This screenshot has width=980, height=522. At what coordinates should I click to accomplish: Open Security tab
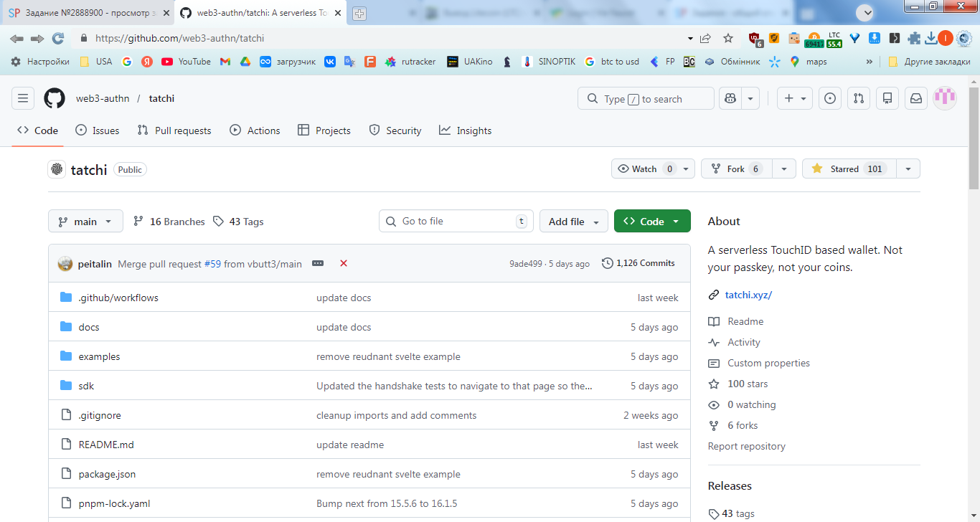coord(395,130)
